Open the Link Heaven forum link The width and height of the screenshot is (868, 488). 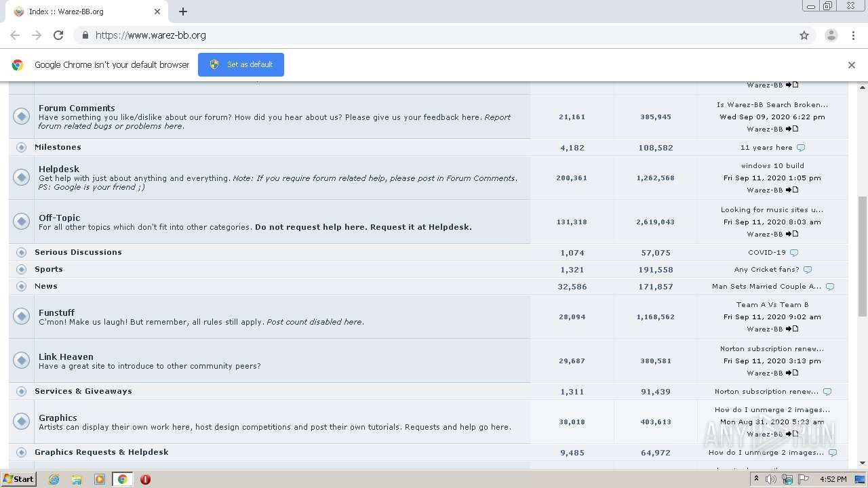tap(66, 357)
